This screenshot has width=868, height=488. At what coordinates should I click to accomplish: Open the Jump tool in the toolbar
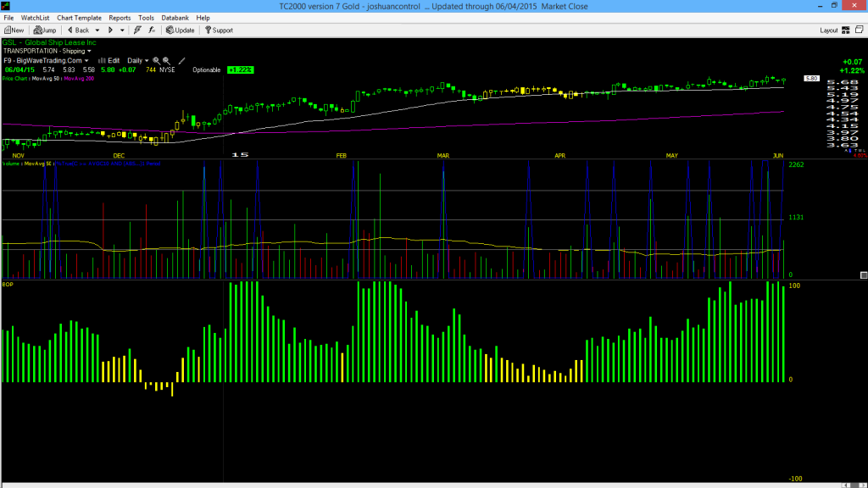point(45,30)
